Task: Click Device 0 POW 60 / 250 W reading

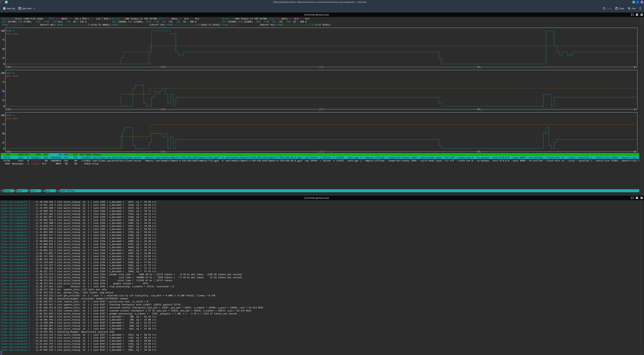Action: [76, 22]
